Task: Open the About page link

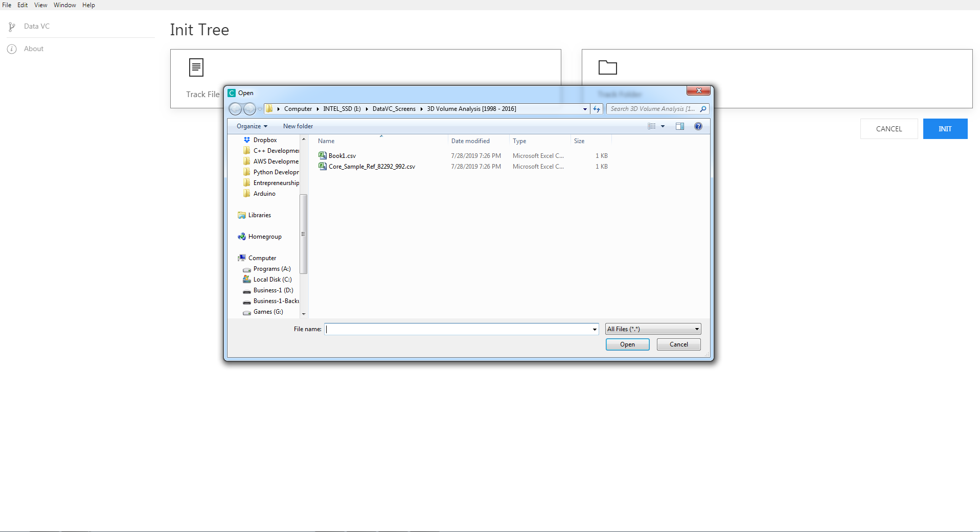Action: click(x=34, y=49)
